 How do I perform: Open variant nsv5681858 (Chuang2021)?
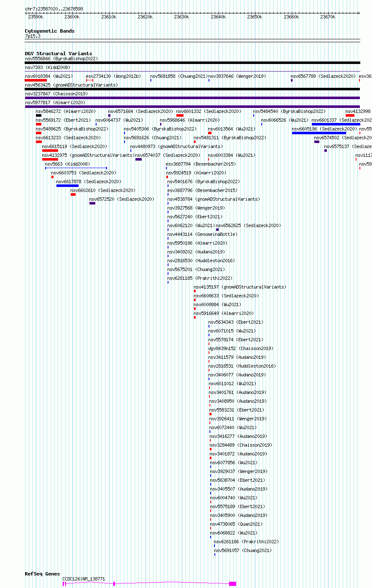[x=179, y=76]
